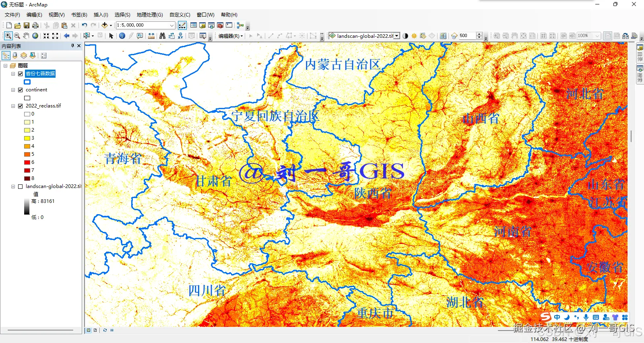Click the class 5 orange swatch
The image size is (644, 343).
coord(27,154)
